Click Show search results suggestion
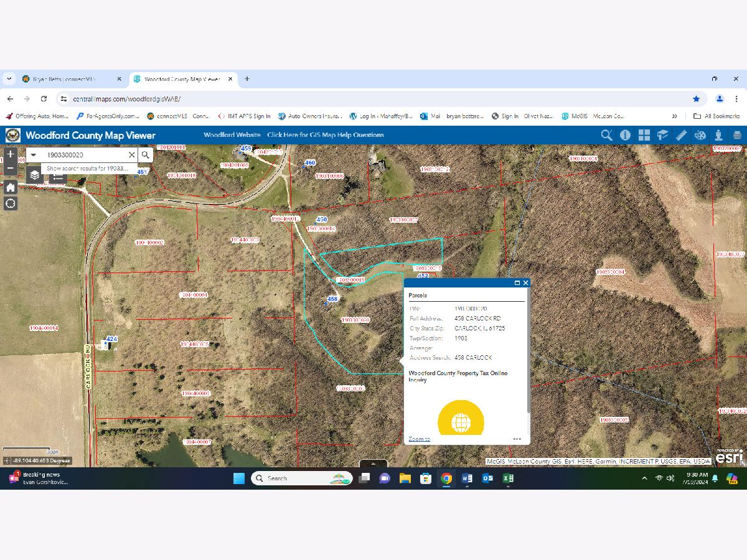Viewport: 747px width, 560px height. pyautogui.click(x=87, y=168)
